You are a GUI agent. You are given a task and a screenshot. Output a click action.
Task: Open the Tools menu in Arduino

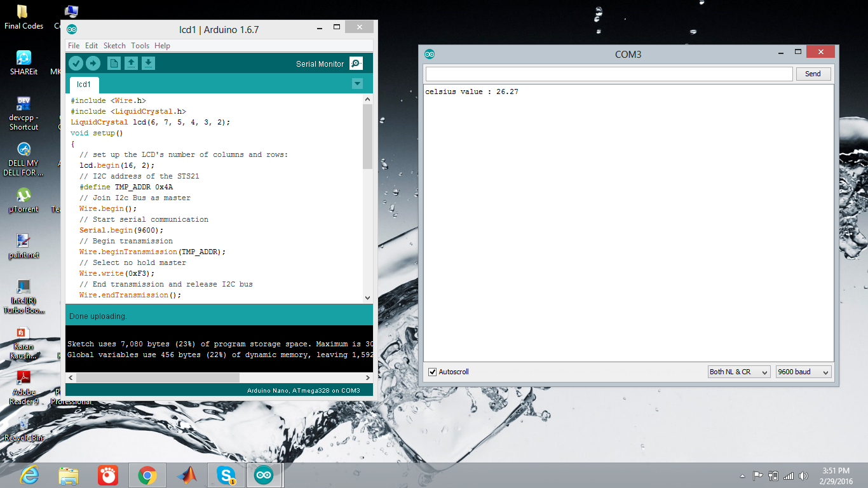coord(140,46)
